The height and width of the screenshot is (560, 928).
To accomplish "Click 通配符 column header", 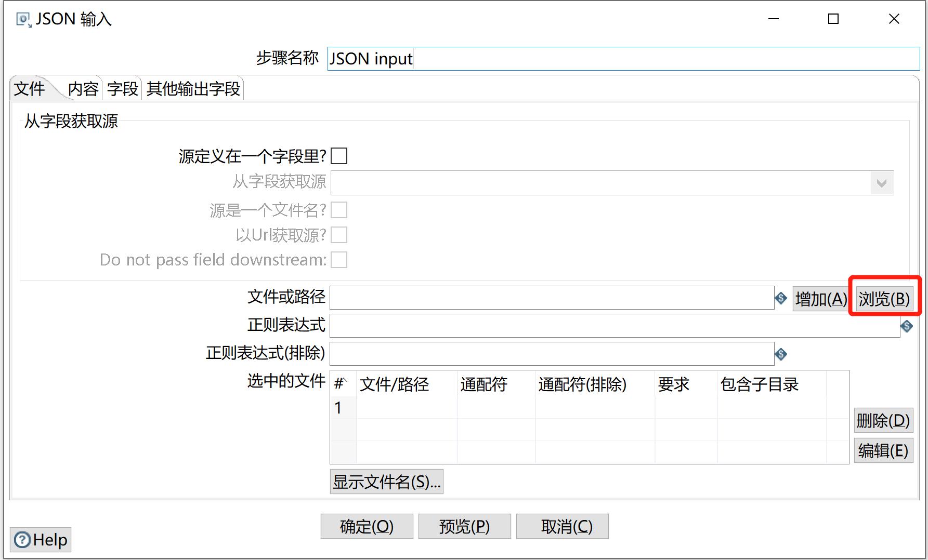I will click(496, 384).
